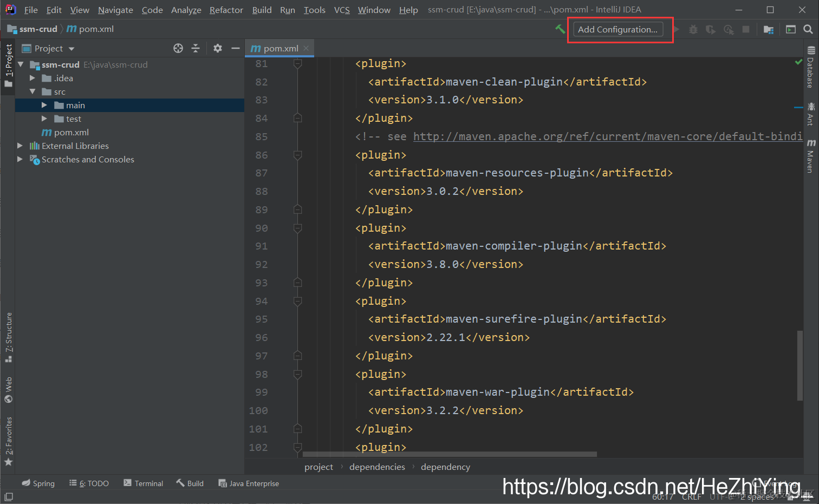This screenshot has height=504, width=819.
Task: Open the Maven tool window
Action: (811, 156)
